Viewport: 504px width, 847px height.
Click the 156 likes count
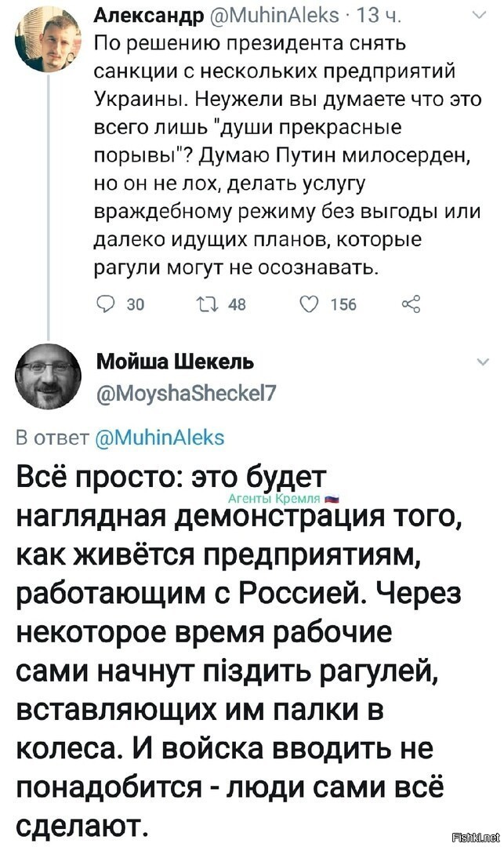pos(344,305)
